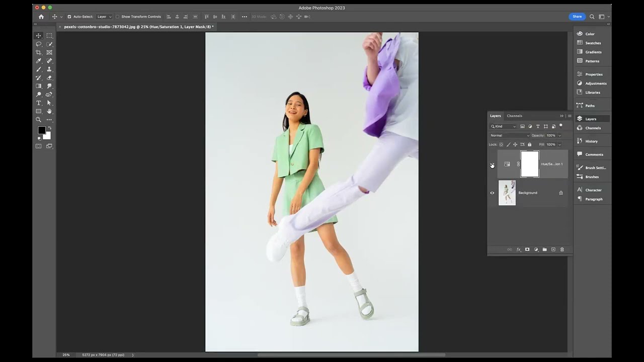Select the Gradient tool

(x=38, y=86)
